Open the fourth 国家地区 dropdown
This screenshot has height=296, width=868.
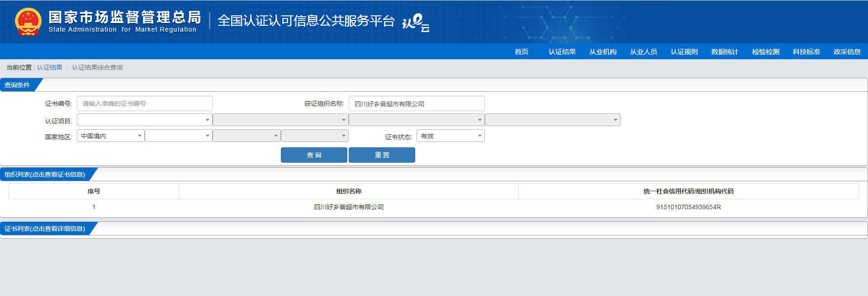coord(315,136)
